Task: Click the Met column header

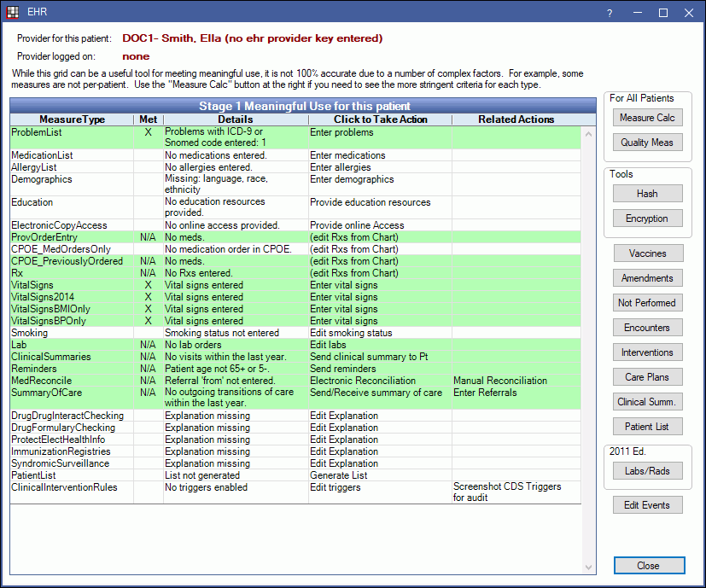Action: click(149, 119)
